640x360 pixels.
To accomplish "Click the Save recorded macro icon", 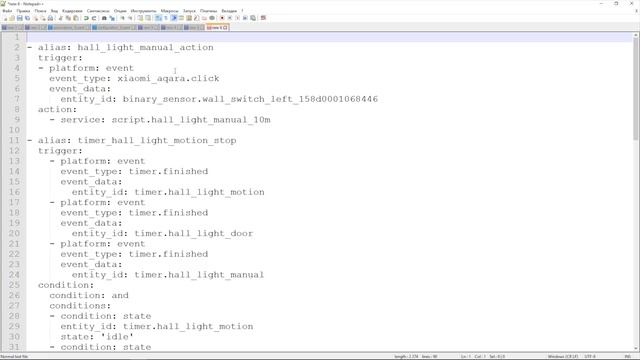I will (253, 18).
